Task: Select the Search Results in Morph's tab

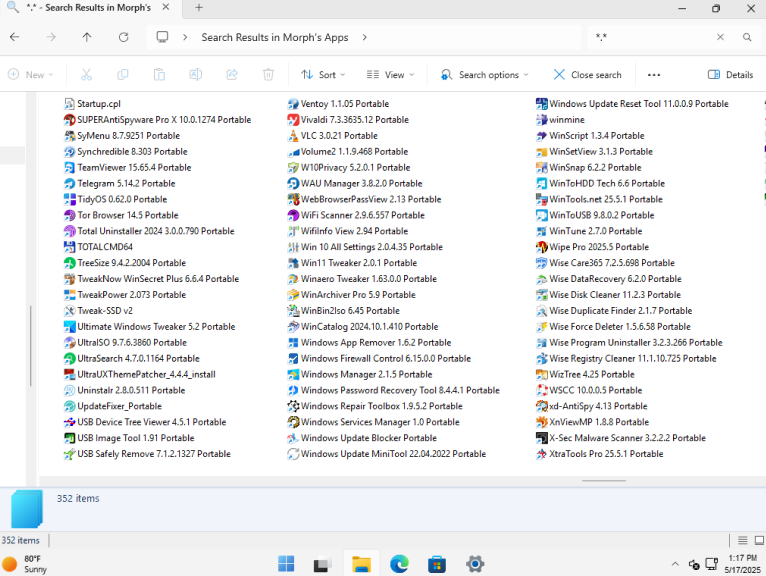Action: (89, 8)
